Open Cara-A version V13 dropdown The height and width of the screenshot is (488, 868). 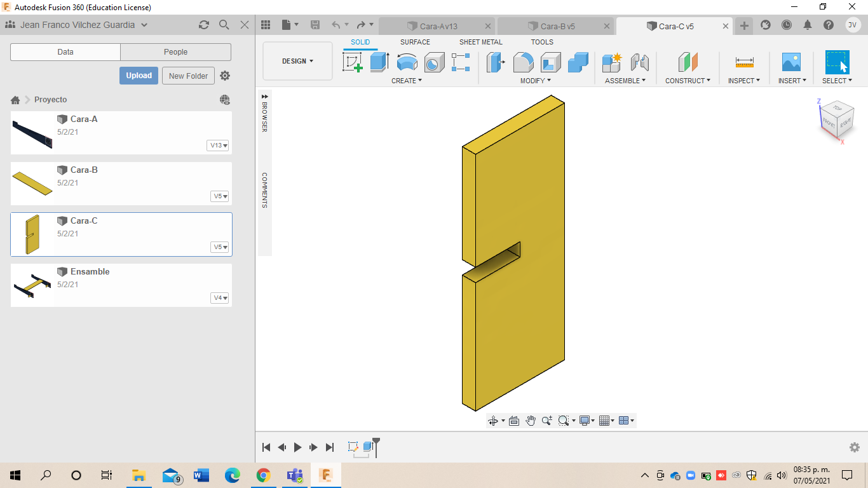tap(218, 146)
